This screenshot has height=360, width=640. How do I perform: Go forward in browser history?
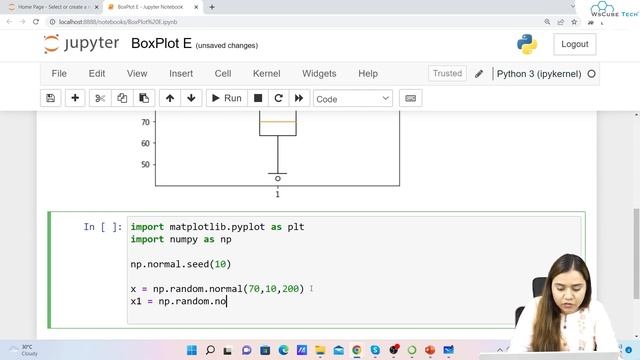tap(22, 22)
